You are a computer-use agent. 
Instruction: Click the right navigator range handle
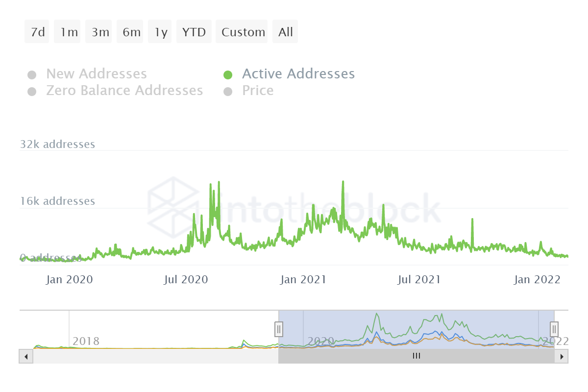pos(554,328)
